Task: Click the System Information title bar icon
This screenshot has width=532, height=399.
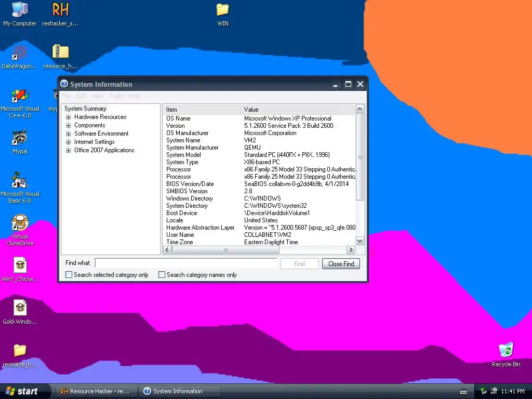Action: (x=64, y=84)
